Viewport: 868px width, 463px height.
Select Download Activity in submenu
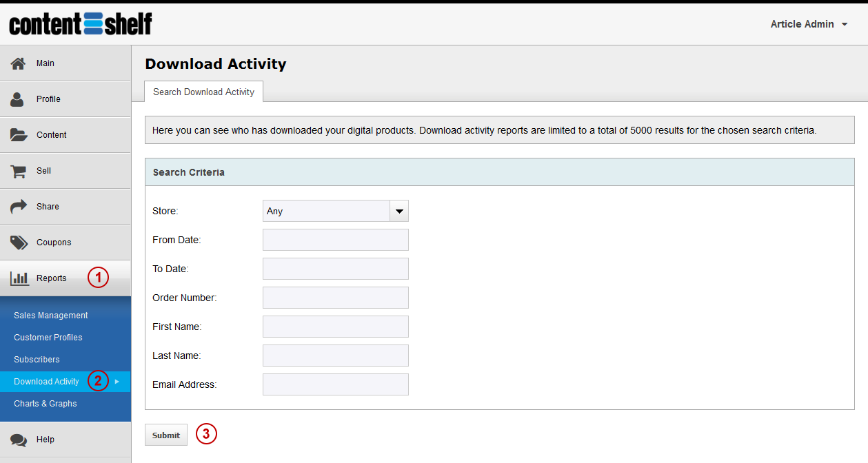coord(65,382)
